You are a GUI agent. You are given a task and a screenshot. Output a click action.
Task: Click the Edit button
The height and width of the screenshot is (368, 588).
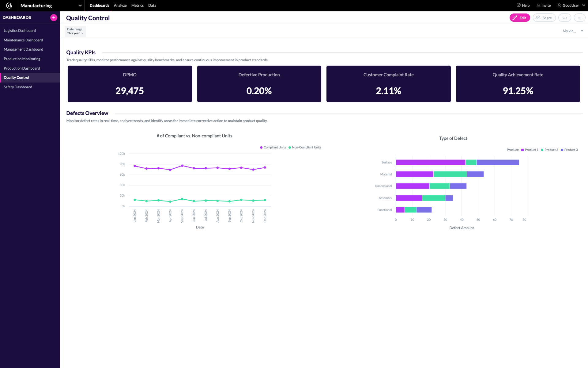click(x=520, y=17)
